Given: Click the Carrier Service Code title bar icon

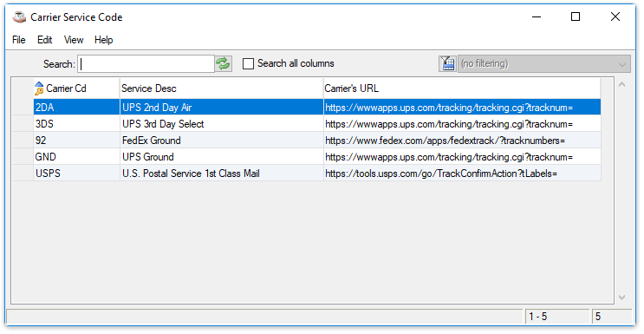Looking at the screenshot, I should [x=19, y=17].
